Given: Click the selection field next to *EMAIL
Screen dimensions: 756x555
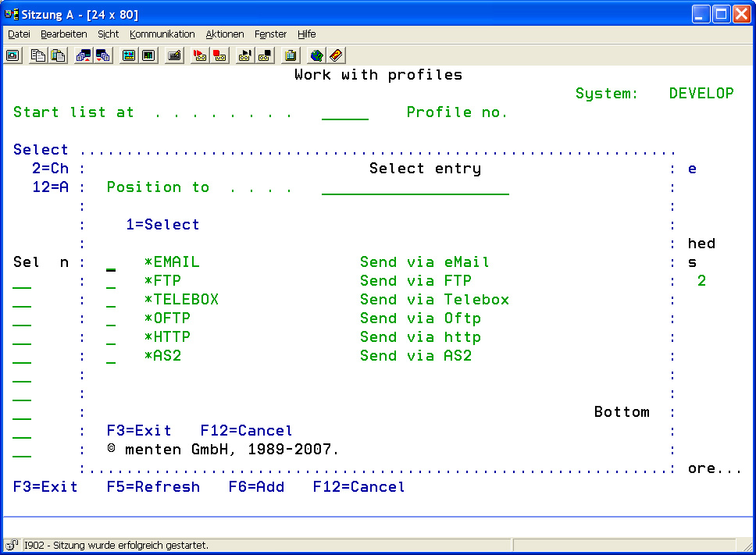Looking at the screenshot, I should [x=111, y=263].
